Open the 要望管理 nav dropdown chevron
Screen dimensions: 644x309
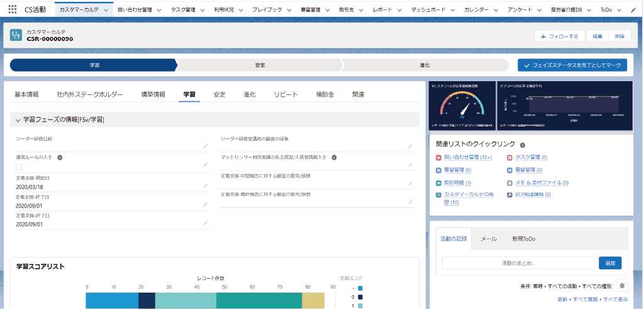328,10
